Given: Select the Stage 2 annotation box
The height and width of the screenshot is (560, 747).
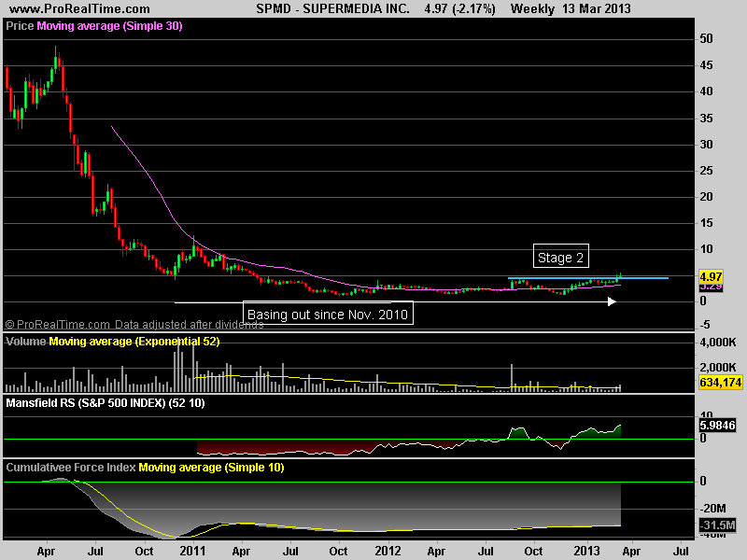Looking at the screenshot, I should [560, 257].
